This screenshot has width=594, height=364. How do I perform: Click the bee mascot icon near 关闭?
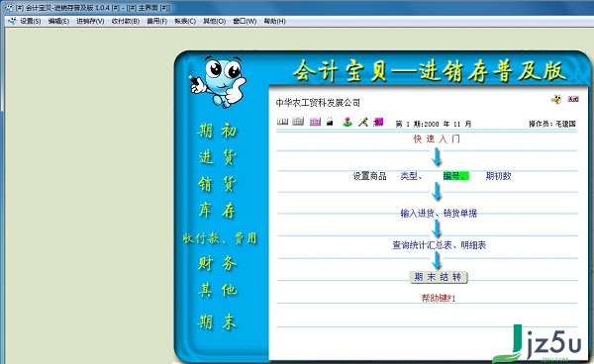556,99
